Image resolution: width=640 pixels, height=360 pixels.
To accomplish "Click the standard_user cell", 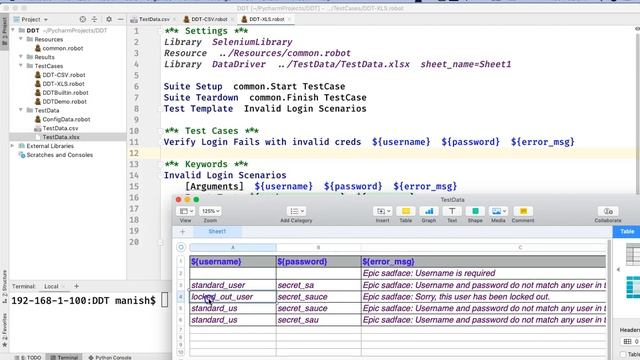I will (233, 285).
